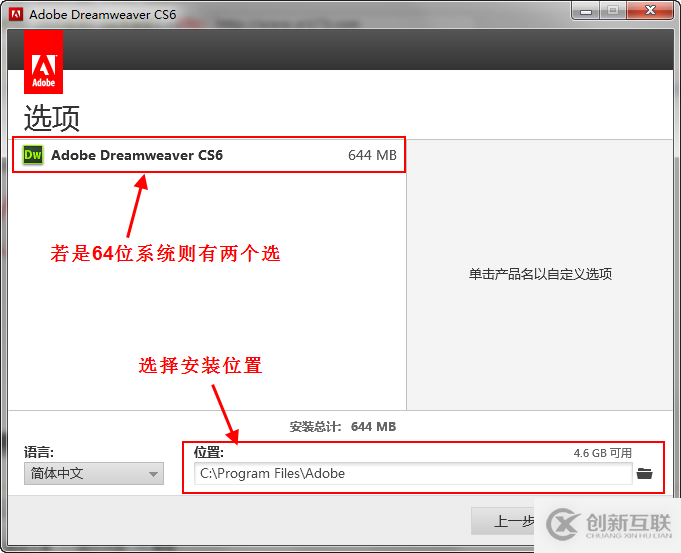Click the 位置 label

[x=208, y=452]
